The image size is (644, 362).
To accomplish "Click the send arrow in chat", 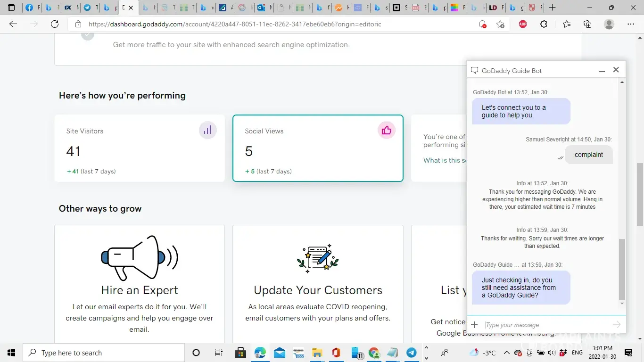I will [x=616, y=325].
